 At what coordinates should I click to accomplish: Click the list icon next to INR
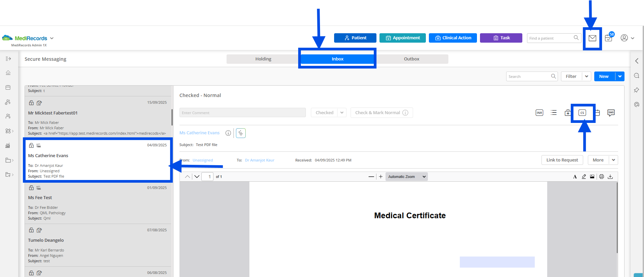[x=554, y=113]
